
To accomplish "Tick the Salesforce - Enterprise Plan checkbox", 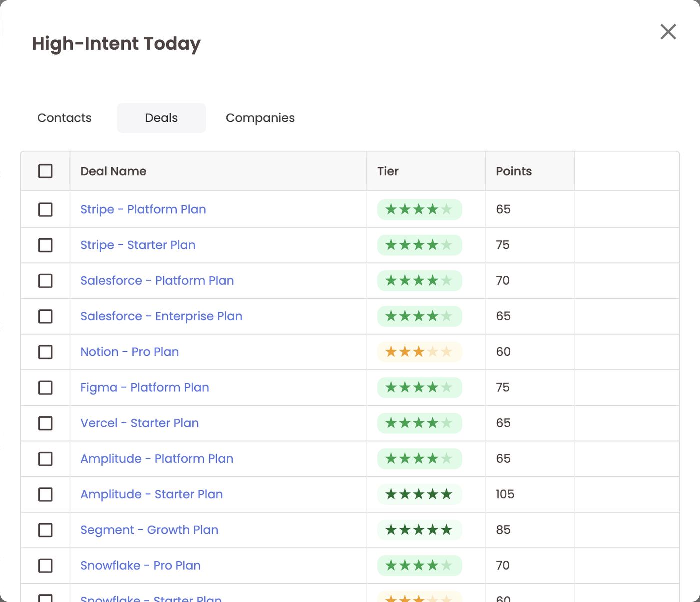I will (x=45, y=316).
